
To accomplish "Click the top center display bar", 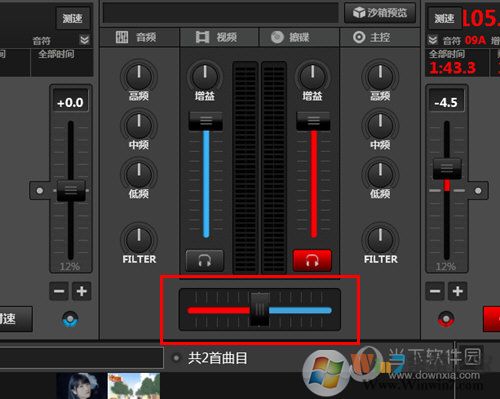I will [220, 13].
